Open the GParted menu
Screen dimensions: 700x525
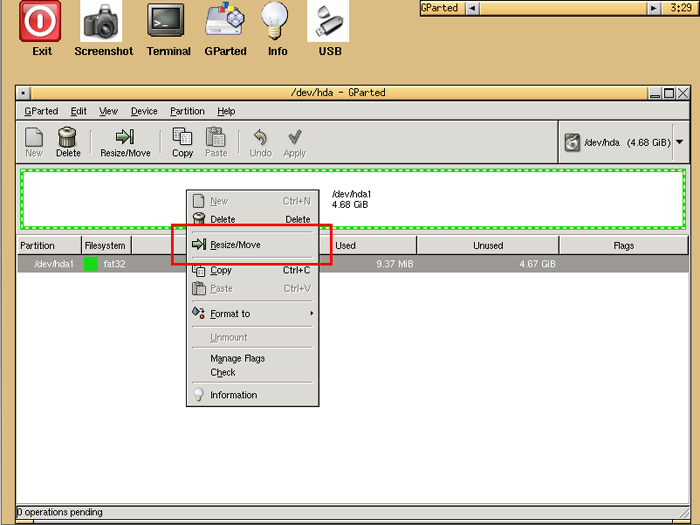click(41, 111)
